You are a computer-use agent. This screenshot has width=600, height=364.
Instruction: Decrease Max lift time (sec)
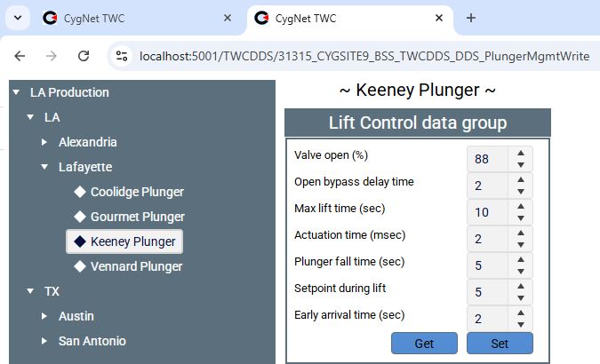[x=520, y=218]
